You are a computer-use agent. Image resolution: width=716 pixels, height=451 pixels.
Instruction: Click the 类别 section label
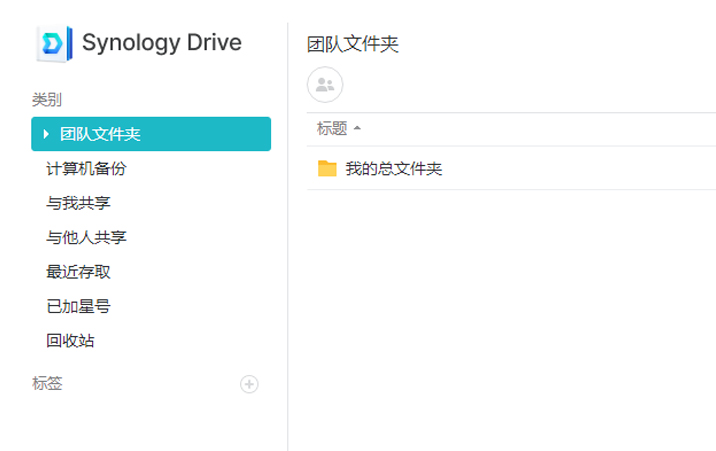click(47, 99)
